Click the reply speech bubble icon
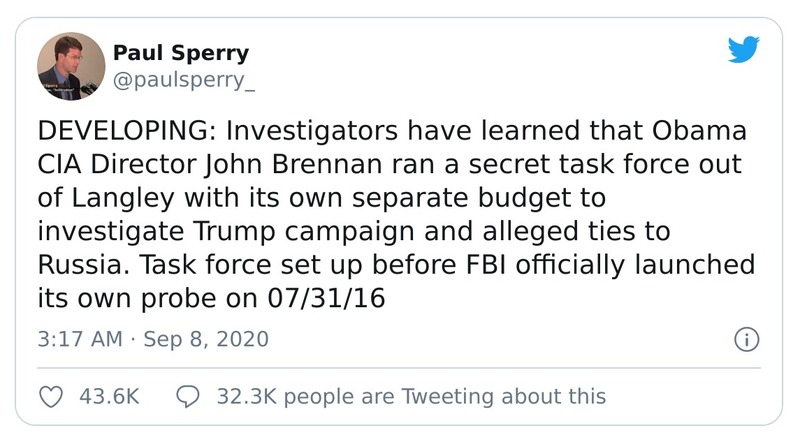 coord(187,396)
